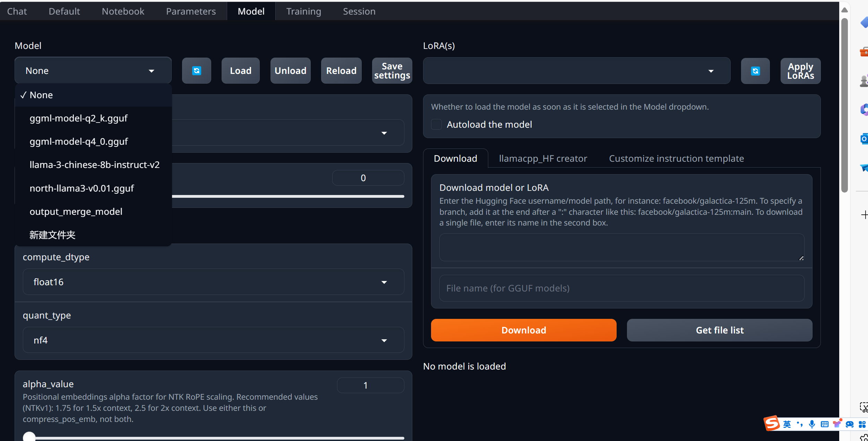
Task: Select llama-3-chinese-8b-instruct-v2 from model list
Action: (x=94, y=165)
